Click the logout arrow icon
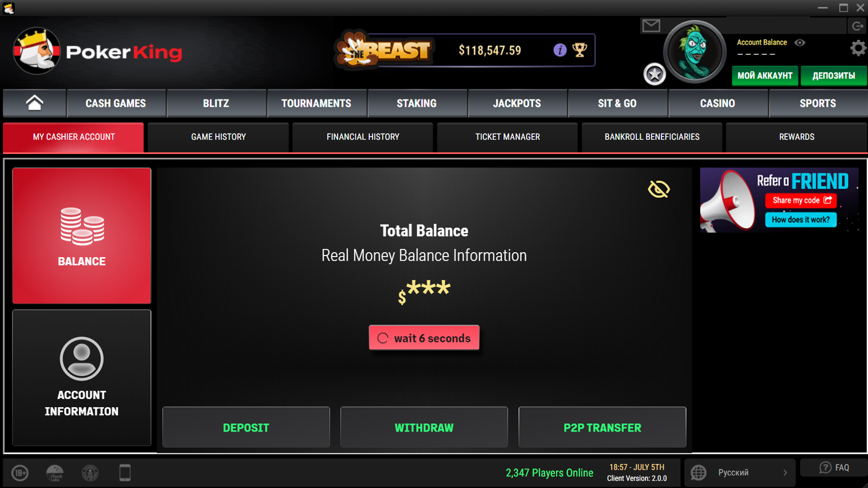The height and width of the screenshot is (488, 868). pos(858,25)
